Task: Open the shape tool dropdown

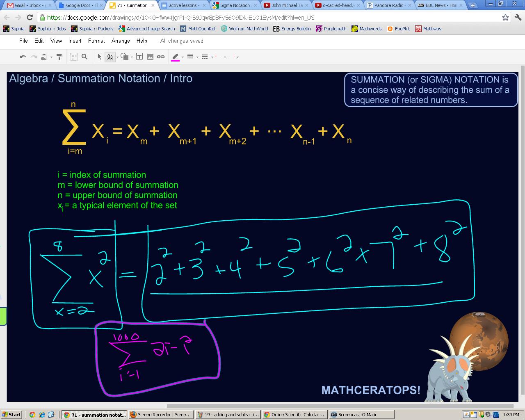Action: pos(131,57)
